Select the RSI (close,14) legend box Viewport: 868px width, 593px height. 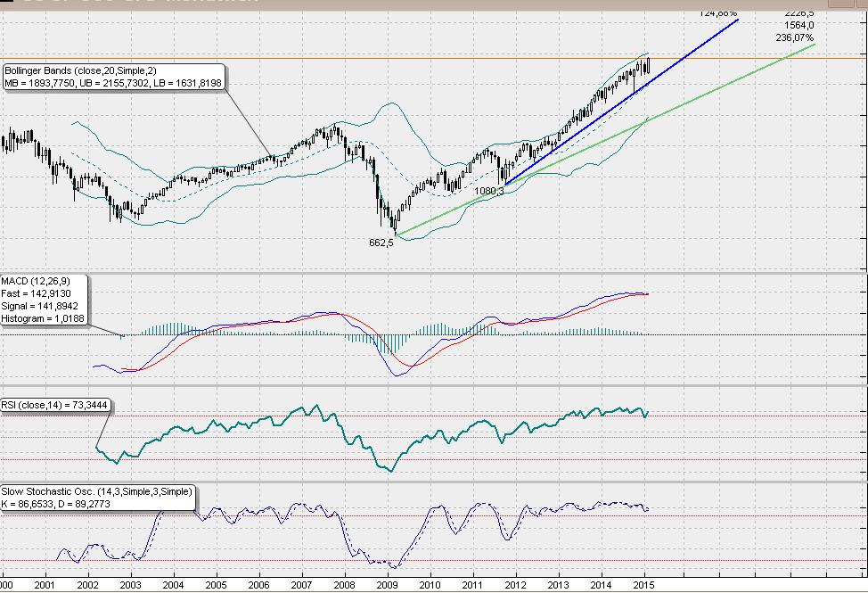click(53, 405)
